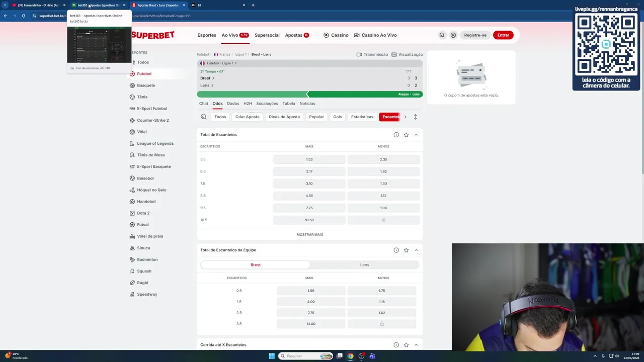Select Dota 2 in the sidebar
The image size is (644, 362).
[139, 213]
